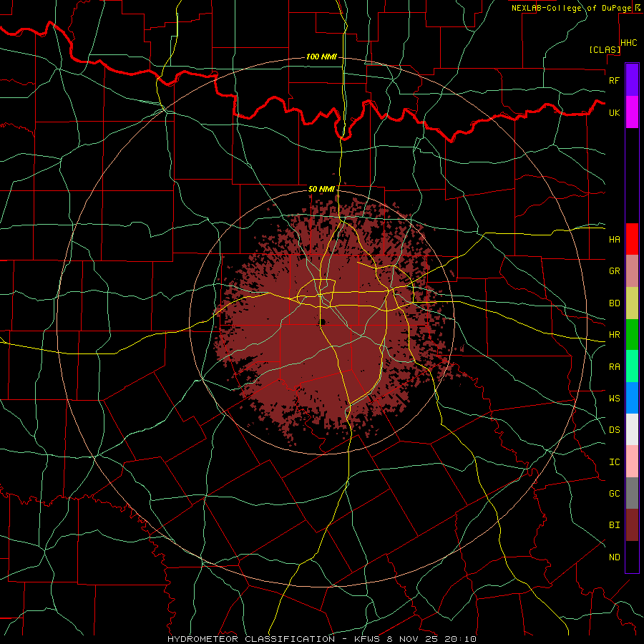Click the 'RA' legend label
Screen dimensions: 644x644
(615, 367)
